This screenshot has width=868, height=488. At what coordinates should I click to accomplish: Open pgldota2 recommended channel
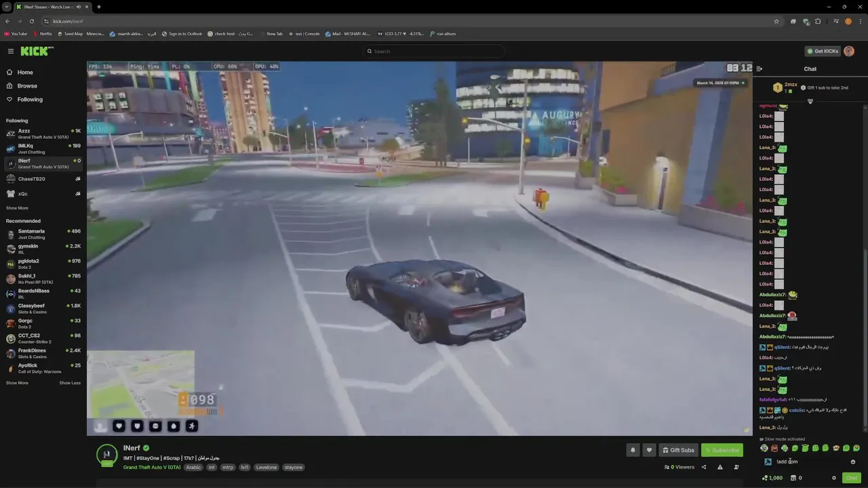click(x=43, y=264)
